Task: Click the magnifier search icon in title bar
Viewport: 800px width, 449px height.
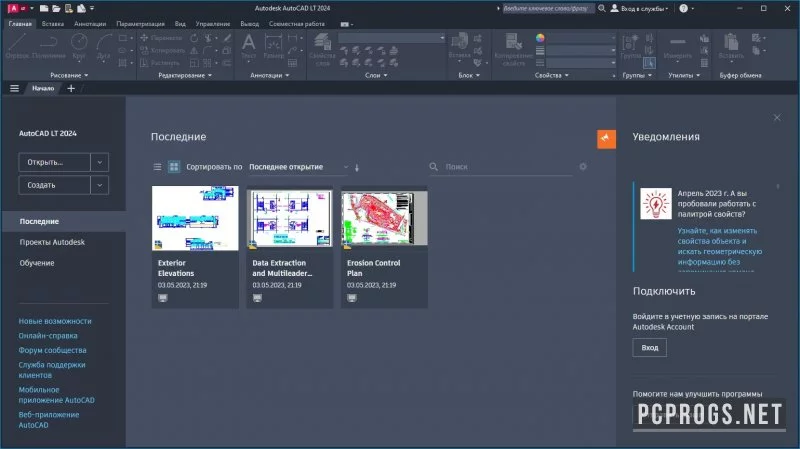Action: coord(602,8)
